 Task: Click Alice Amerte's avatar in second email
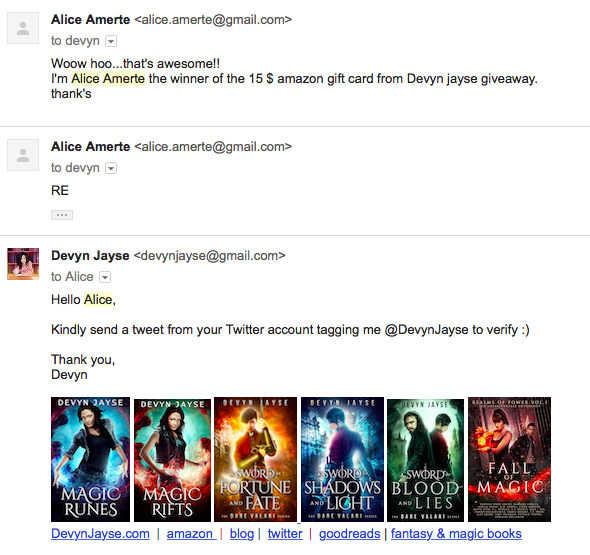23,155
